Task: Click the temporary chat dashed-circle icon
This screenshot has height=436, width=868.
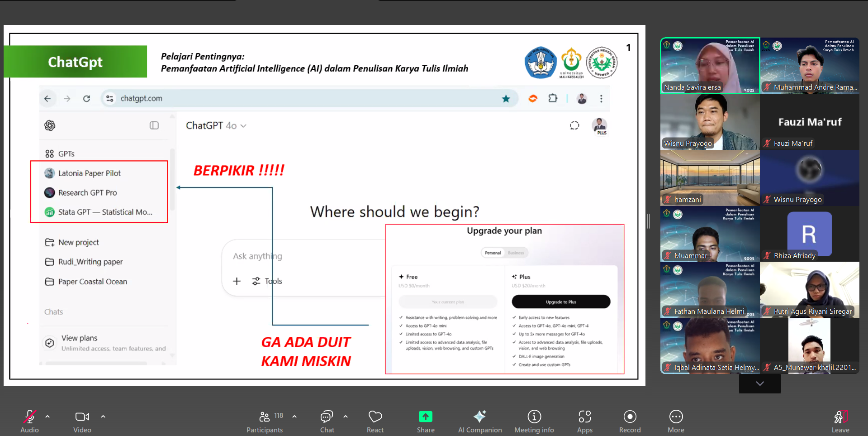Action: (574, 125)
